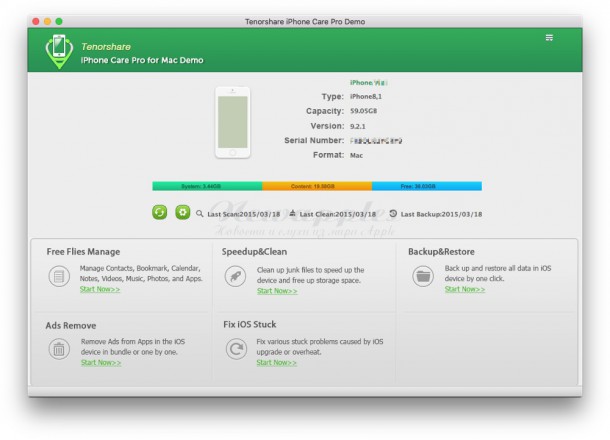
Task: Start Now link under Fix iOS Stuck
Action: (276, 362)
